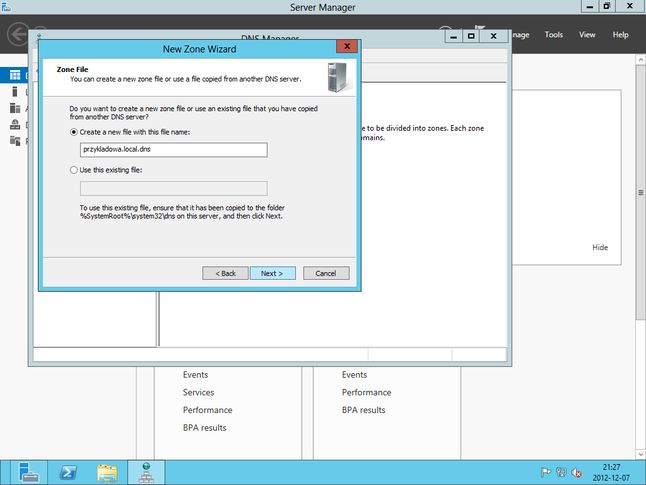The width and height of the screenshot is (646, 485).
Task: Select 'Use this existing file' radio button
Action: [74, 170]
